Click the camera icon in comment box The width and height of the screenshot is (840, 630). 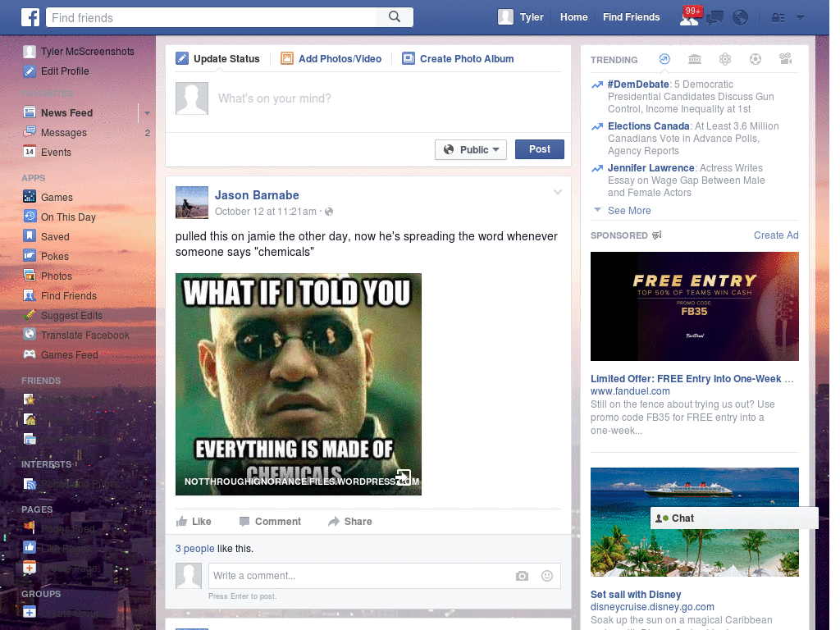pyautogui.click(x=522, y=576)
